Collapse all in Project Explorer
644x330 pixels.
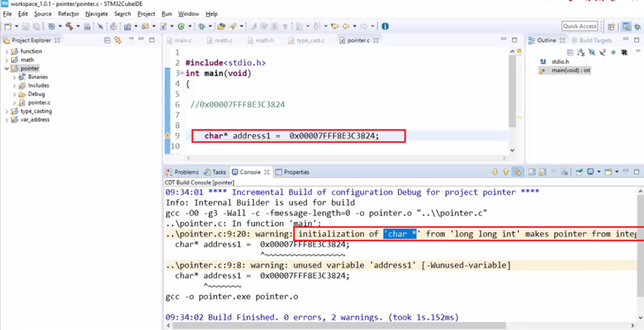107,40
